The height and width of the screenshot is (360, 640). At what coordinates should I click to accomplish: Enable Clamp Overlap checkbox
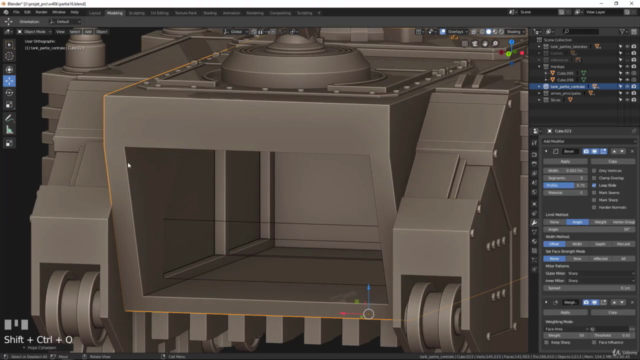[594, 178]
